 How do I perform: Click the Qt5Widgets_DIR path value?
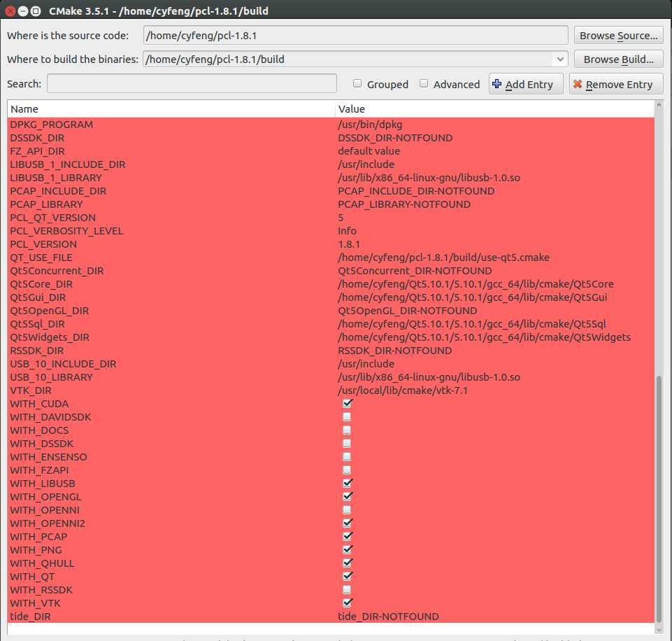[485, 337]
